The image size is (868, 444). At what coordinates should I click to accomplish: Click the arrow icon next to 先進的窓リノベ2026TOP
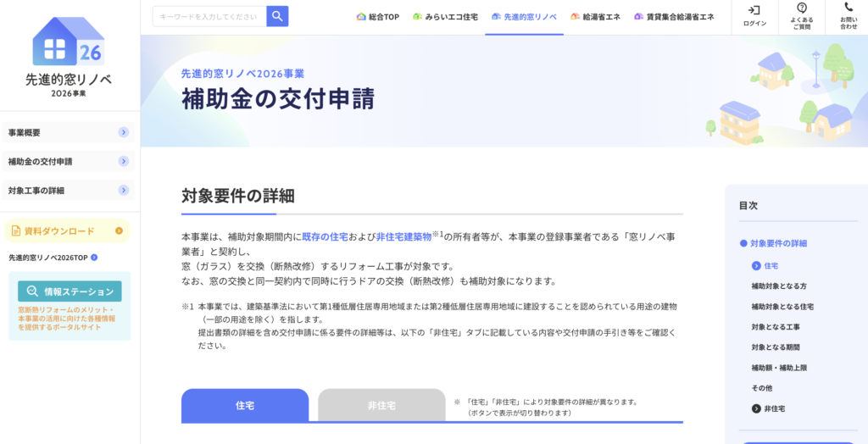[x=94, y=258]
